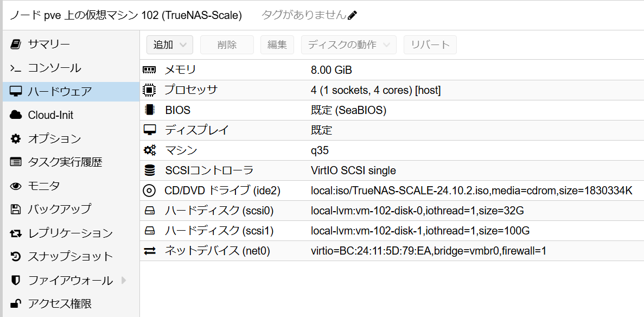
Task: Click the memory chip icon in メモリ row
Action: tap(149, 70)
